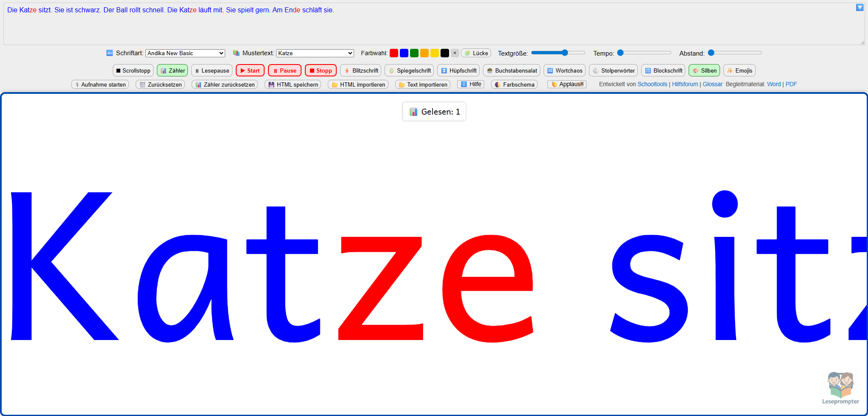Screen dimensions: 868x416
Task: Click the Start playback button
Action: pos(250,70)
